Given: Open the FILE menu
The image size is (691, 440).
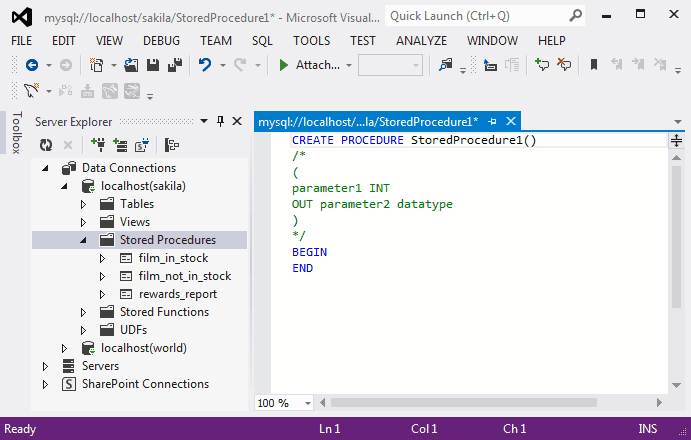Looking at the screenshot, I should click(x=21, y=41).
